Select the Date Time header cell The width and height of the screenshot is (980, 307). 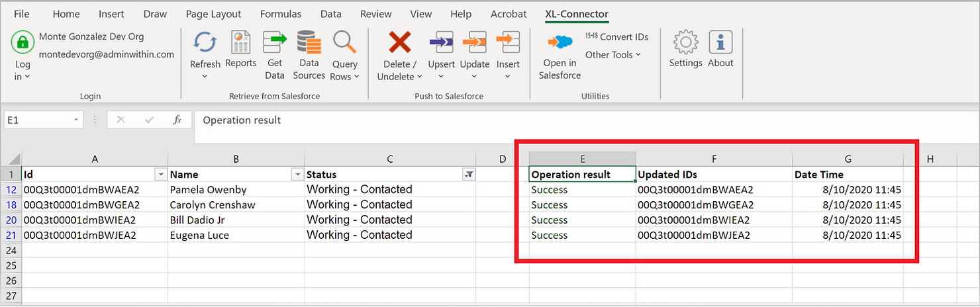click(x=848, y=175)
